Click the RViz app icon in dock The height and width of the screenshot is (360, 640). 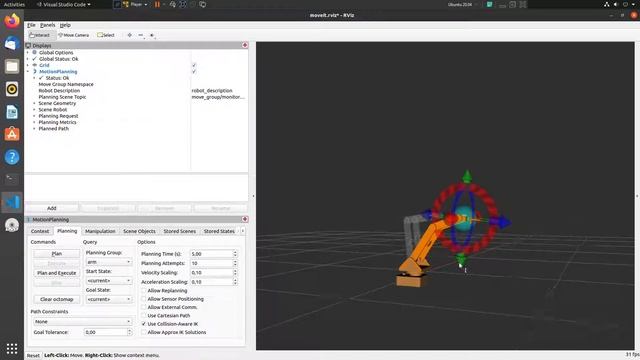[12, 225]
